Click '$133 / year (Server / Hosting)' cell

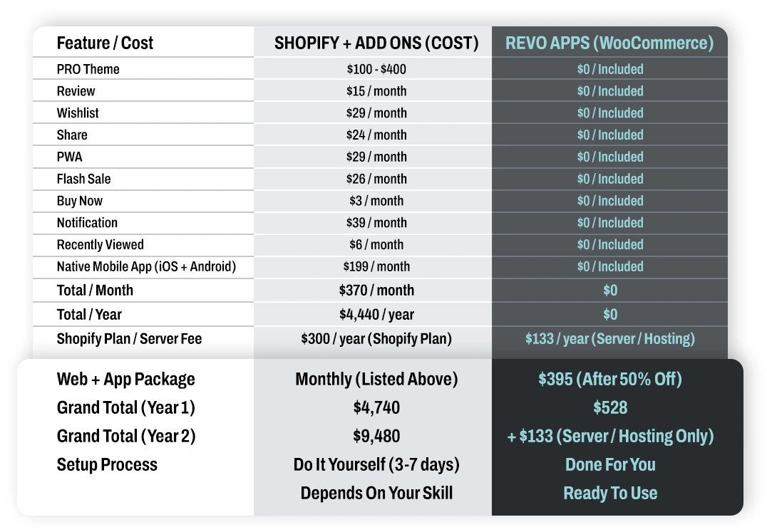[x=610, y=339]
